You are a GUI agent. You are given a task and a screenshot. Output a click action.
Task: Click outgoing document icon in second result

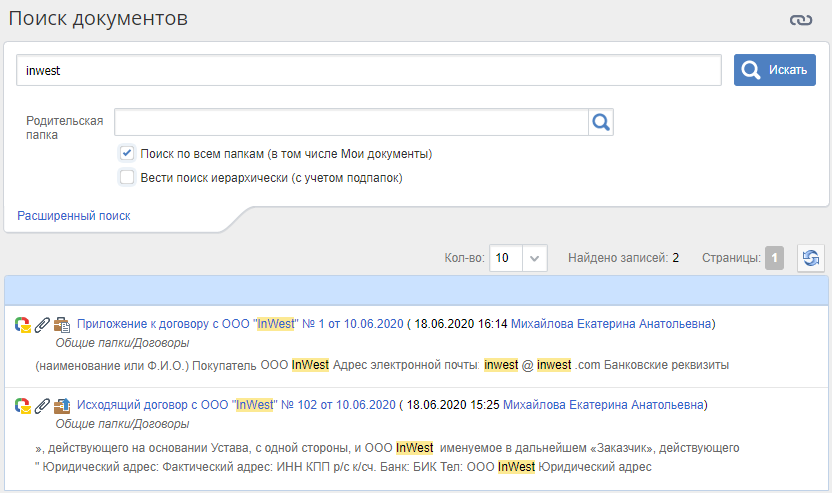coord(61,406)
